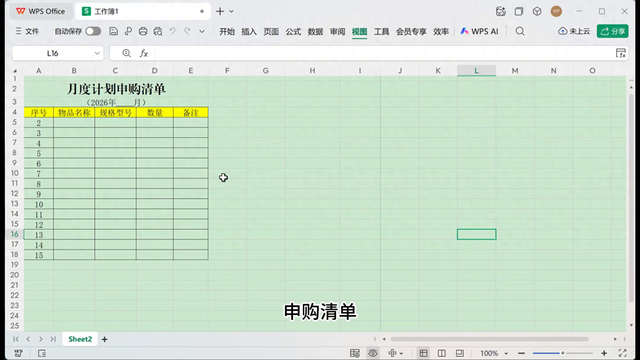Click the save document icon
This screenshot has width=640, height=360.
coord(113,31)
